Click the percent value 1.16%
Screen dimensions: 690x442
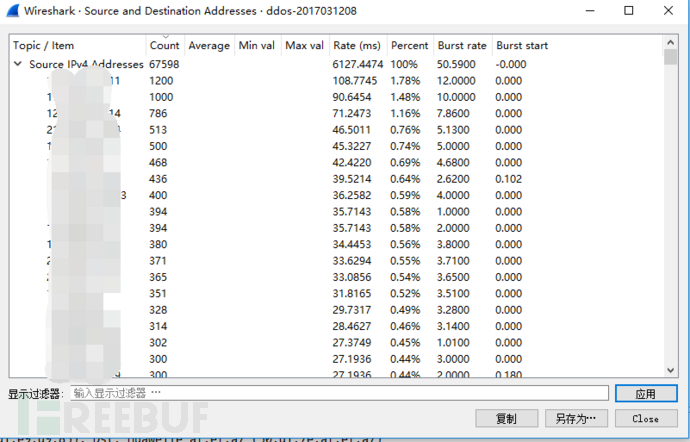(405, 113)
